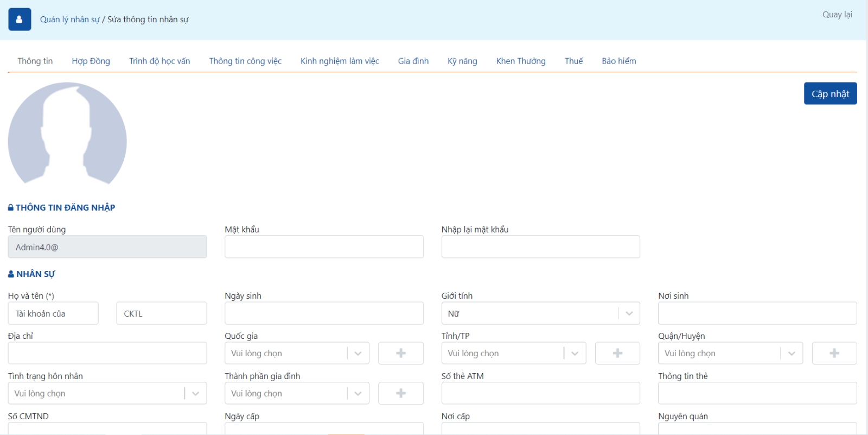Click into the Số thẻ ATM field

[540, 393]
